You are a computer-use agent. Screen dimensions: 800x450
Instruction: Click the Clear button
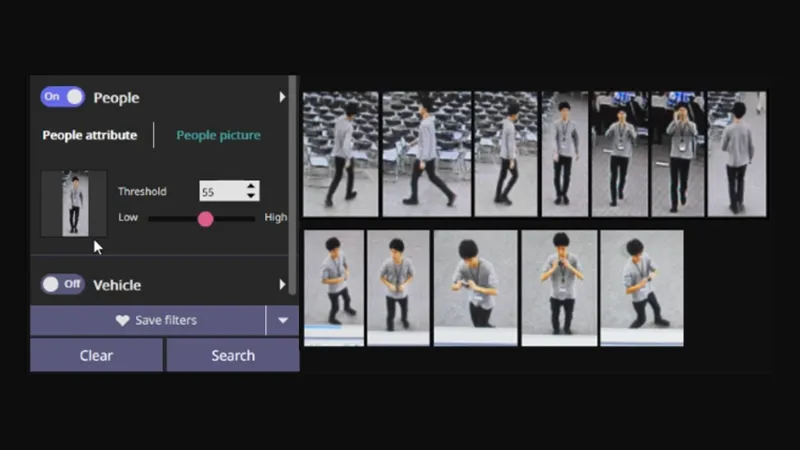(96, 355)
